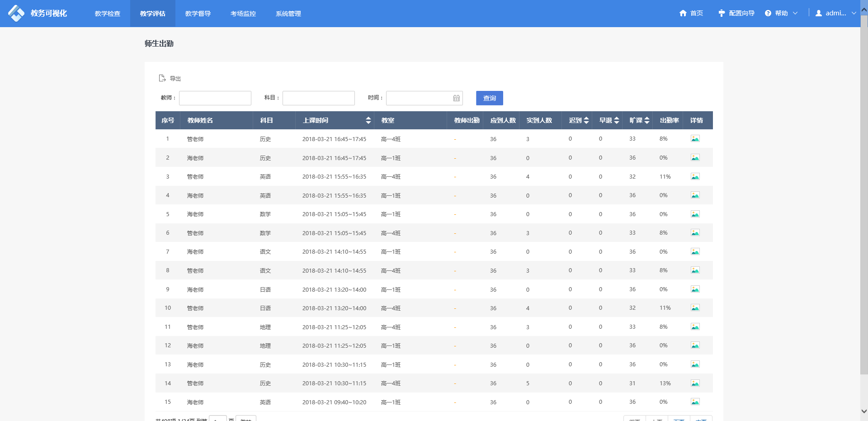868x421 pixels.
Task: Click 2018-03-21 09:40~10:20 time cell
Action: pos(334,402)
